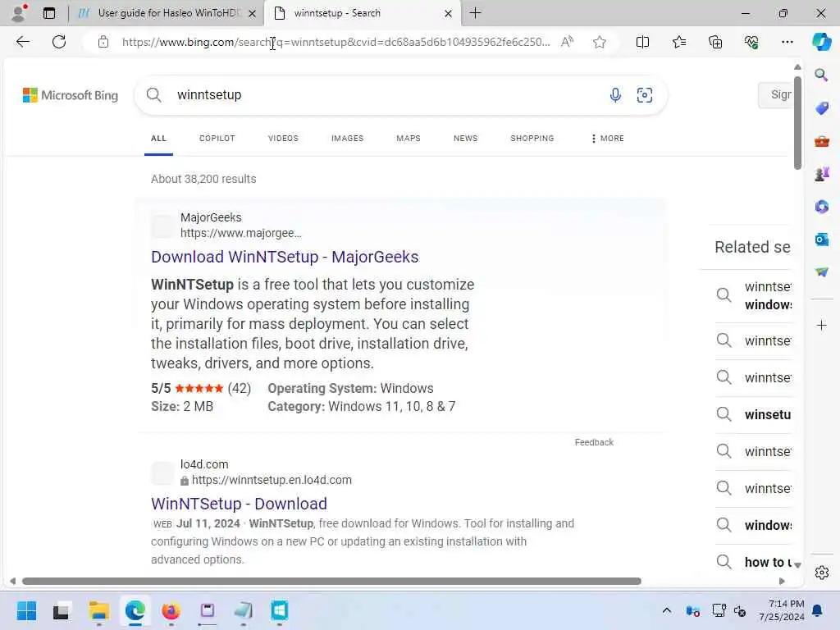Open Browser essentials heart icon
Image resolution: width=840 pixels, height=630 pixels.
point(751,42)
